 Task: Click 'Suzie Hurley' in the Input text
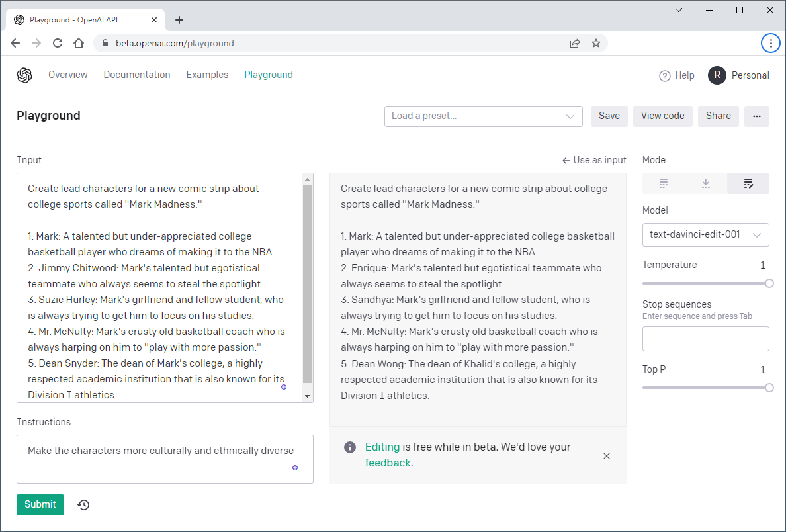click(66, 300)
